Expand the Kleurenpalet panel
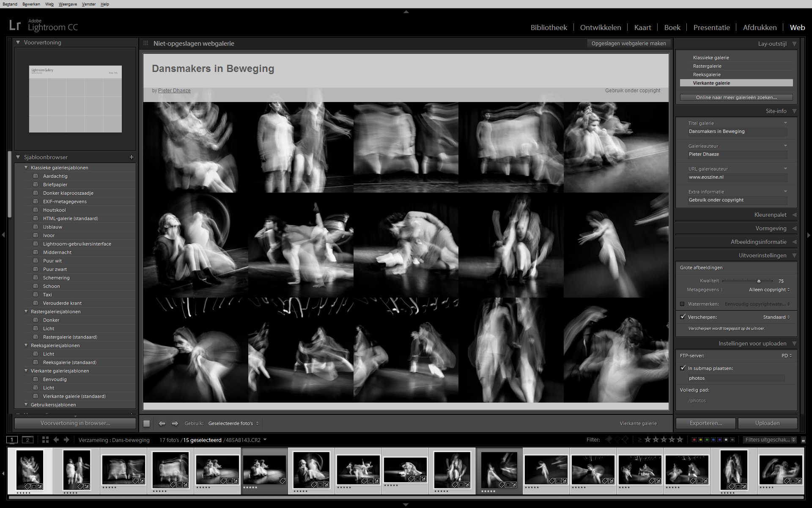 tap(770, 215)
